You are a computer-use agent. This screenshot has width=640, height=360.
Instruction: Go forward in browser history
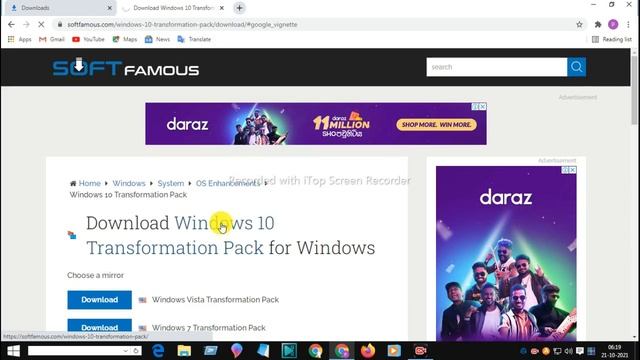(26, 24)
